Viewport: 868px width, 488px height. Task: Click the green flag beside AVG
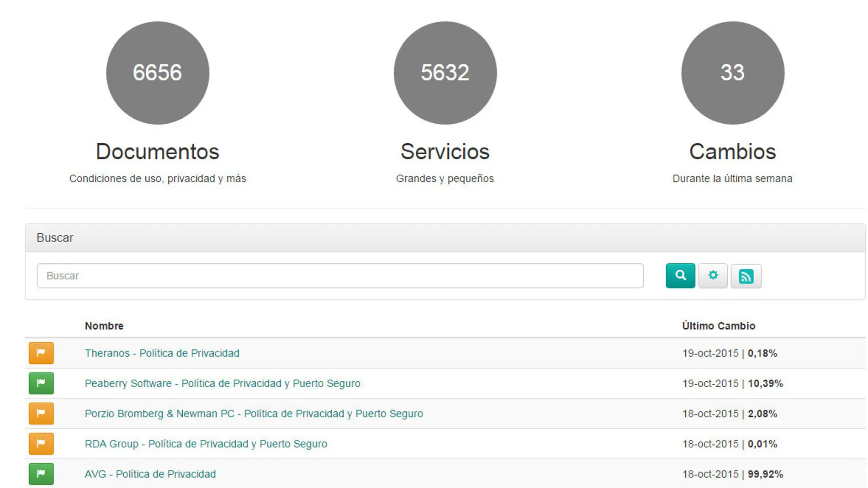coord(41,473)
